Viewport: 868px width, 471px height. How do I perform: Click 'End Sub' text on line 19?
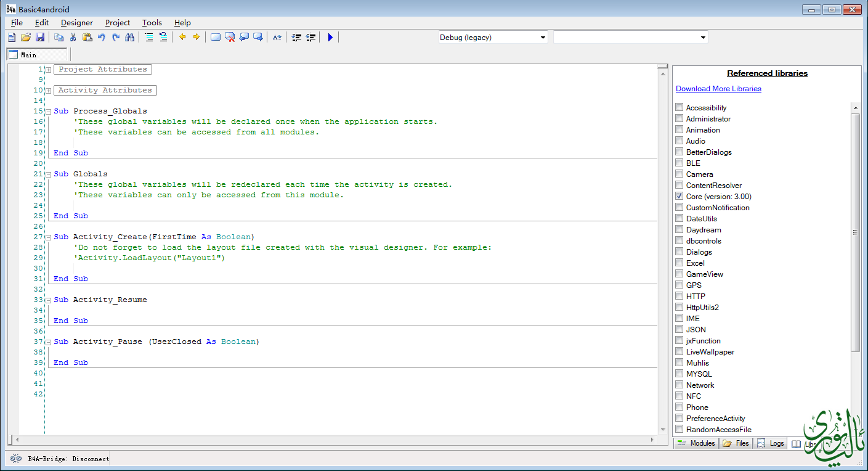click(71, 153)
